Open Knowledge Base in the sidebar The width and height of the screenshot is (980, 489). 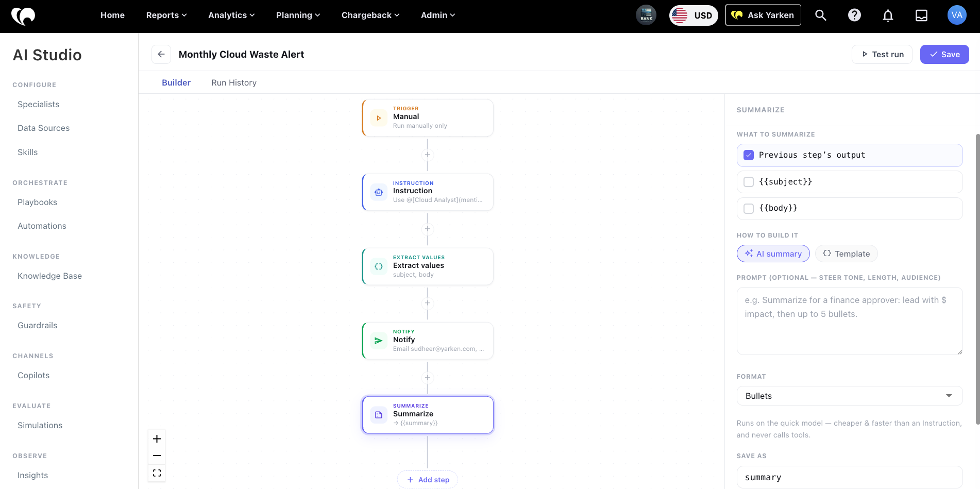tap(50, 276)
